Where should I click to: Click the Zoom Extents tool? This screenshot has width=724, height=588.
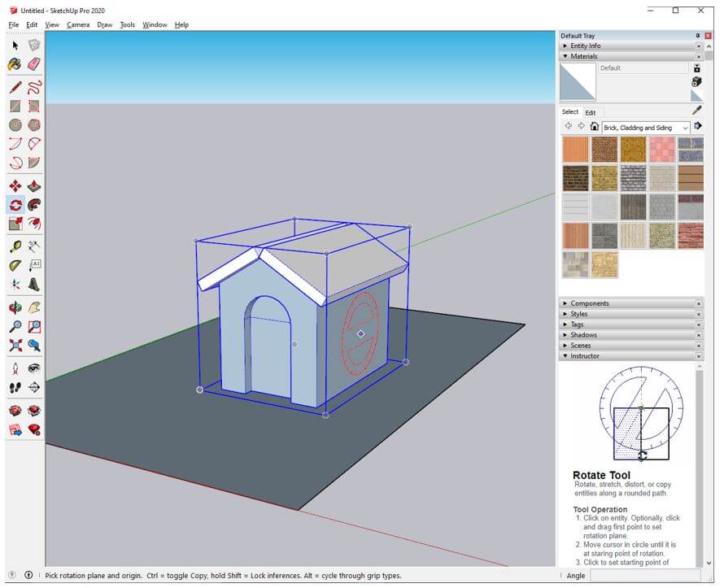[15, 346]
